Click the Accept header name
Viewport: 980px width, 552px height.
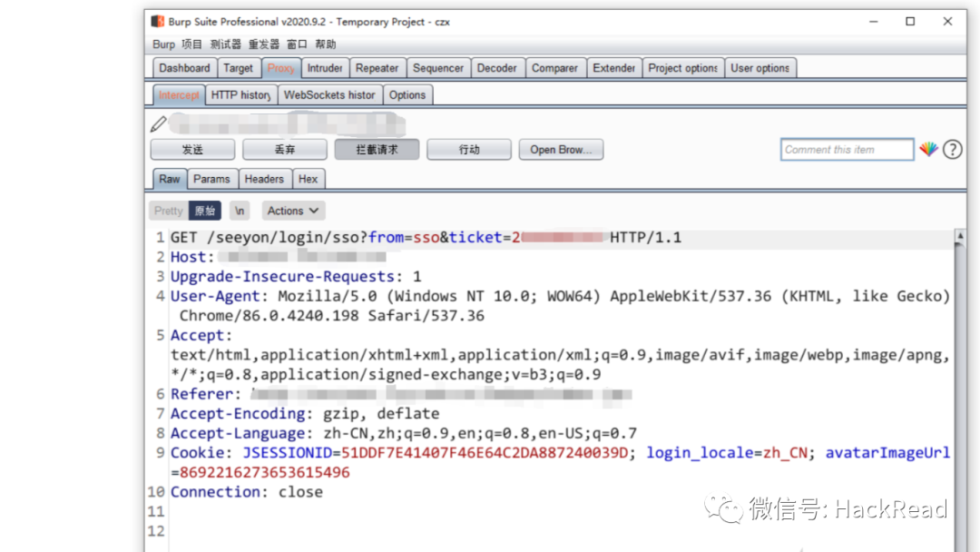197,335
